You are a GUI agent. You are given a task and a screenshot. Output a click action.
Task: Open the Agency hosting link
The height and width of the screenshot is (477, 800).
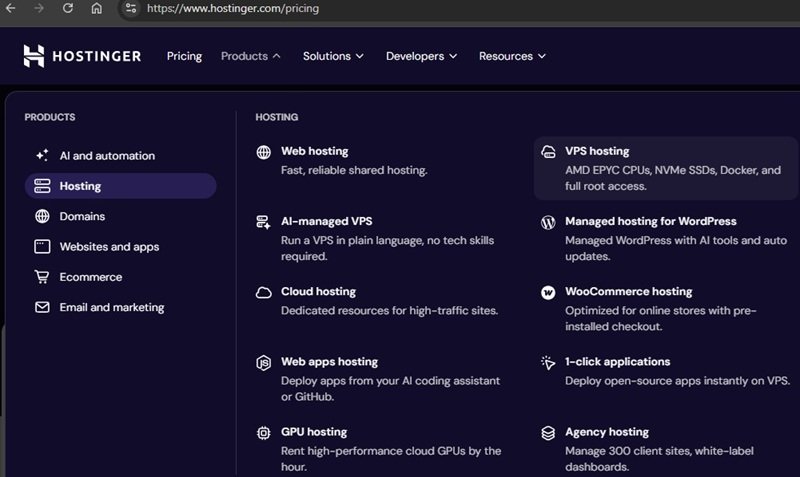[x=607, y=432]
